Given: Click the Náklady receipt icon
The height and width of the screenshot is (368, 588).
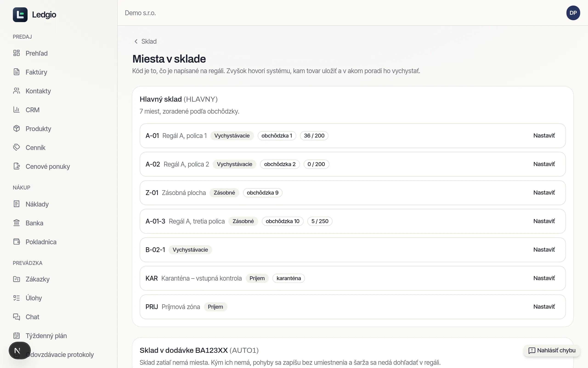Looking at the screenshot, I should click(17, 204).
